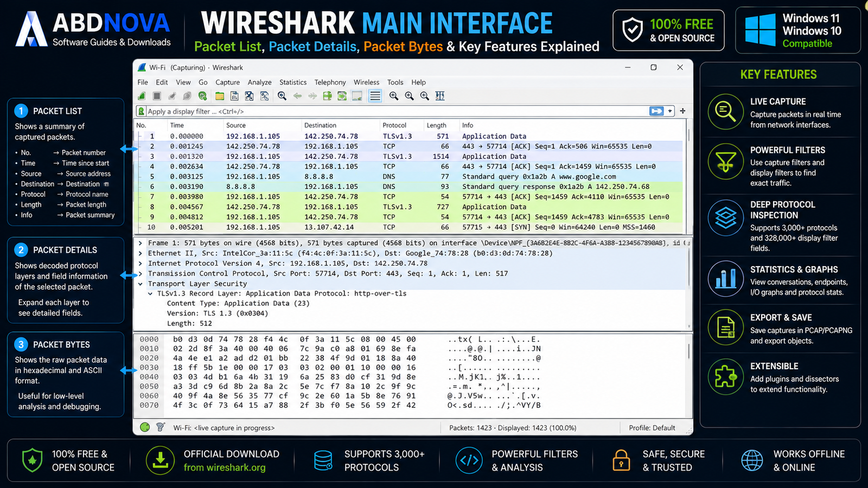The width and height of the screenshot is (868, 488).
Task: Zoom in the packet text
Action: [394, 96]
